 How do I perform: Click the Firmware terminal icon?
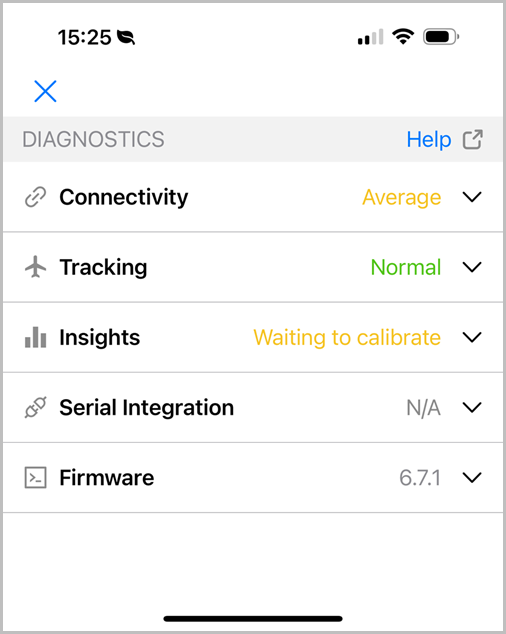(36, 478)
